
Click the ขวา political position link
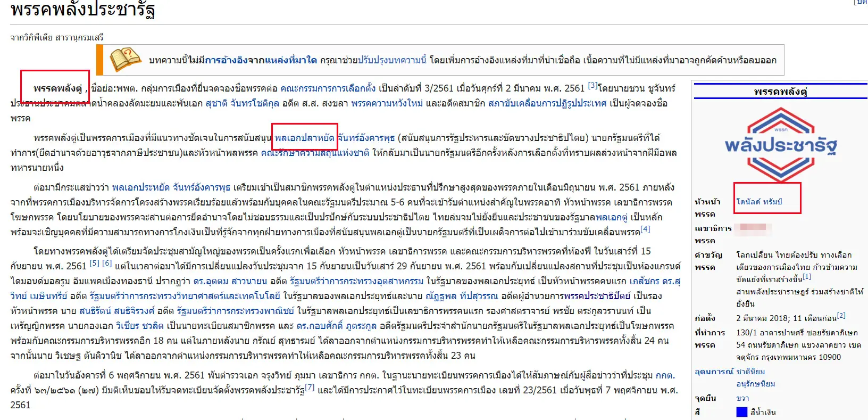(x=742, y=398)
